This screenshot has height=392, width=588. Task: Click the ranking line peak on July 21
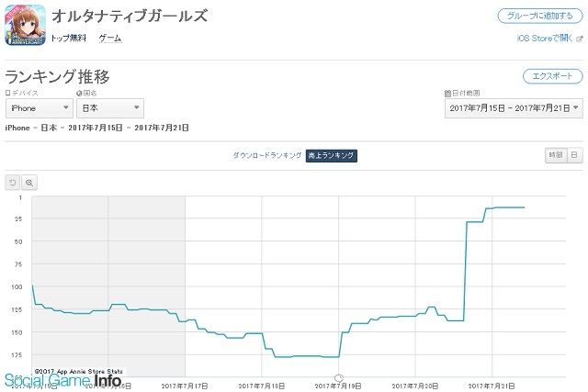coord(510,207)
